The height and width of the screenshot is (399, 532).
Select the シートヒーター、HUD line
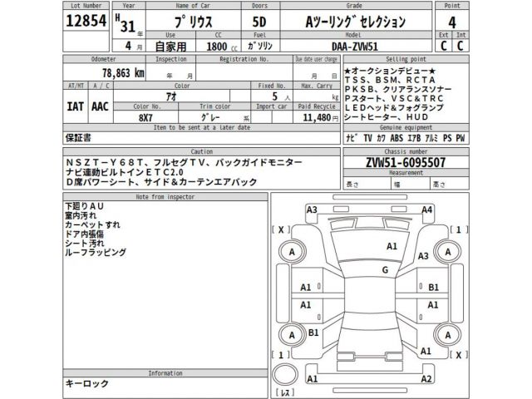coord(386,117)
